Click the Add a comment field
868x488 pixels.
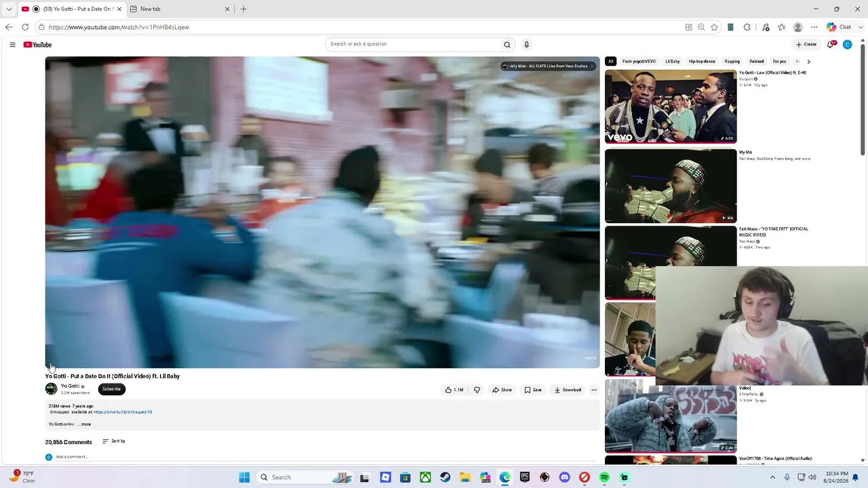click(x=72, y=457)
